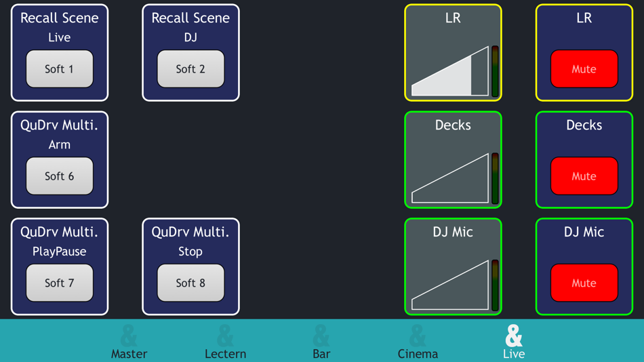The width and height of the screenshot is (644, 362).
Task: Adjust the LR level fader
Action: point(450,71)
